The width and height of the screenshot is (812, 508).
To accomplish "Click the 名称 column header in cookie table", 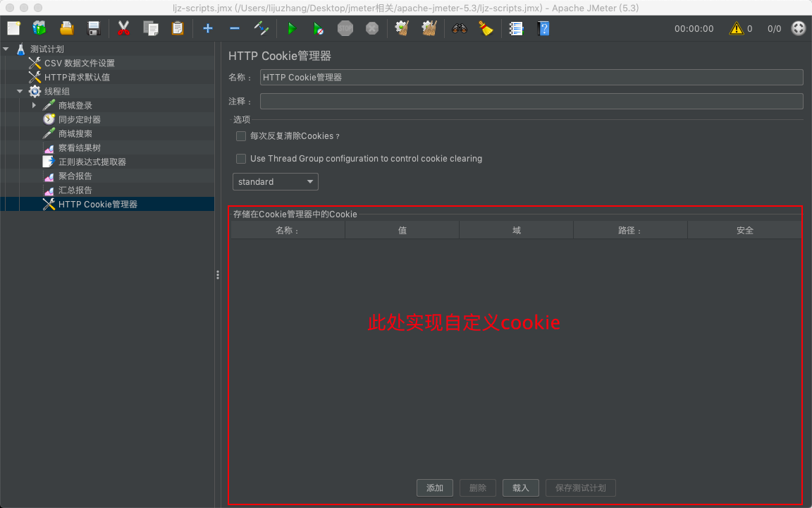I will [x=288, y=230].
